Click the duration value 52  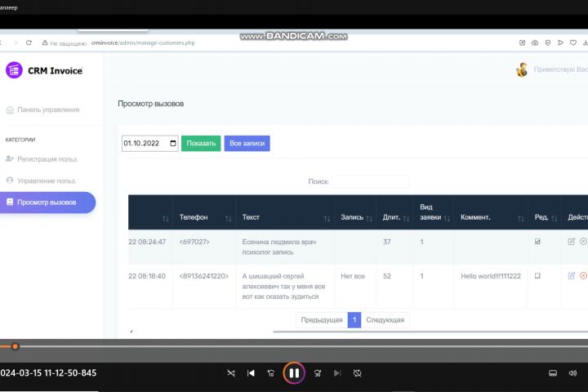387,276
